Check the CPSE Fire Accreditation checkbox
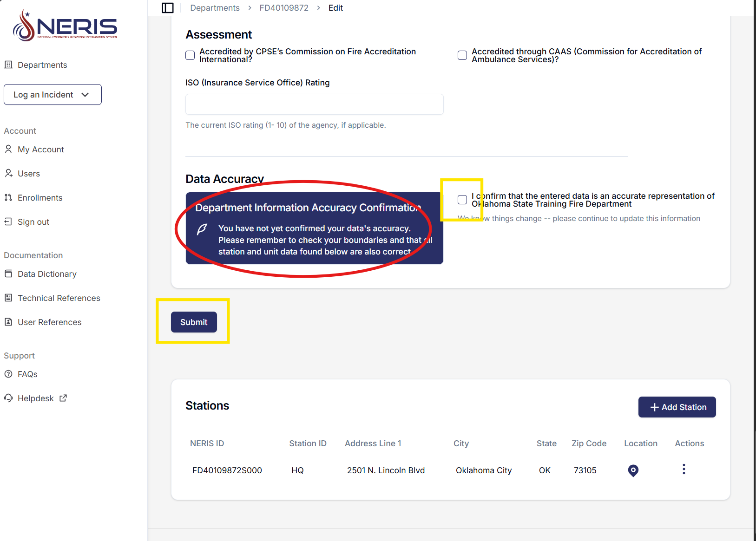Screen dimensions: 756x541 pyautogui.click(x=190, y=55)
